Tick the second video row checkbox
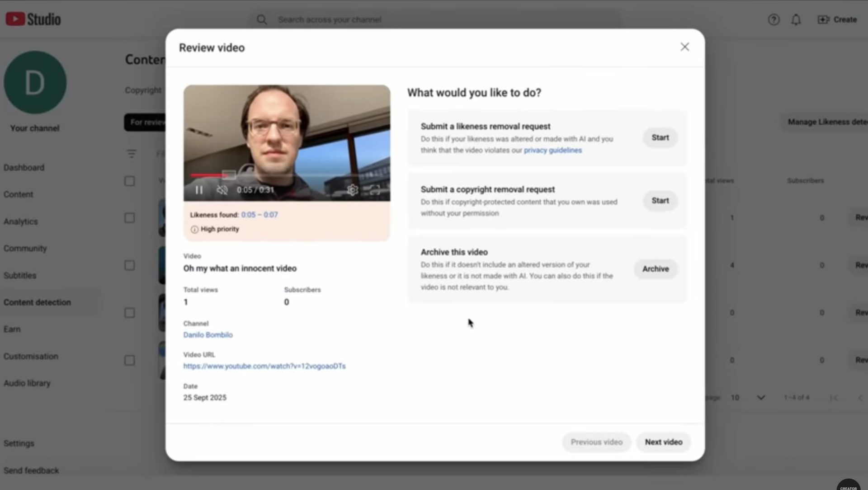Viewport: 868px width, 490px height. click(130, 265)
